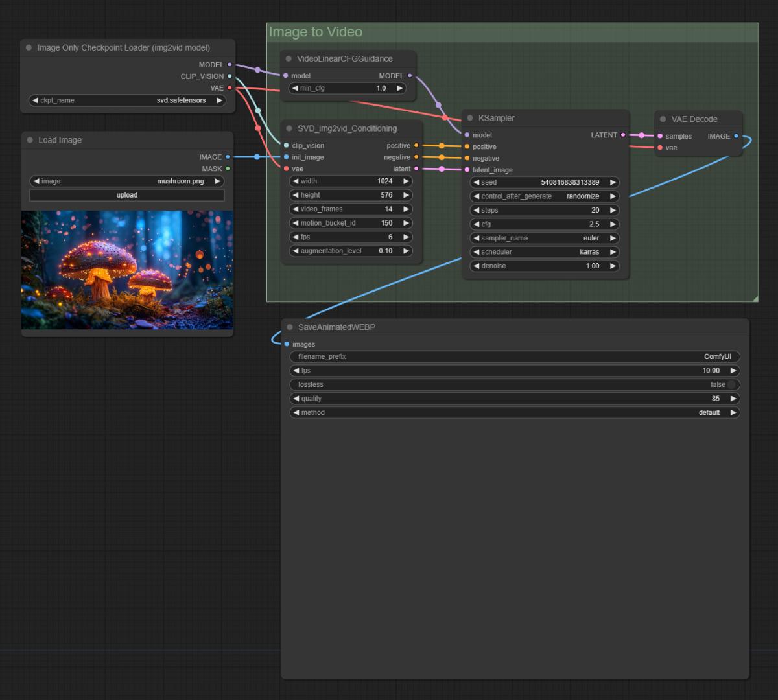Open the scheduler dropdown showing karras
778x700 pixels.
coord(545,252)
